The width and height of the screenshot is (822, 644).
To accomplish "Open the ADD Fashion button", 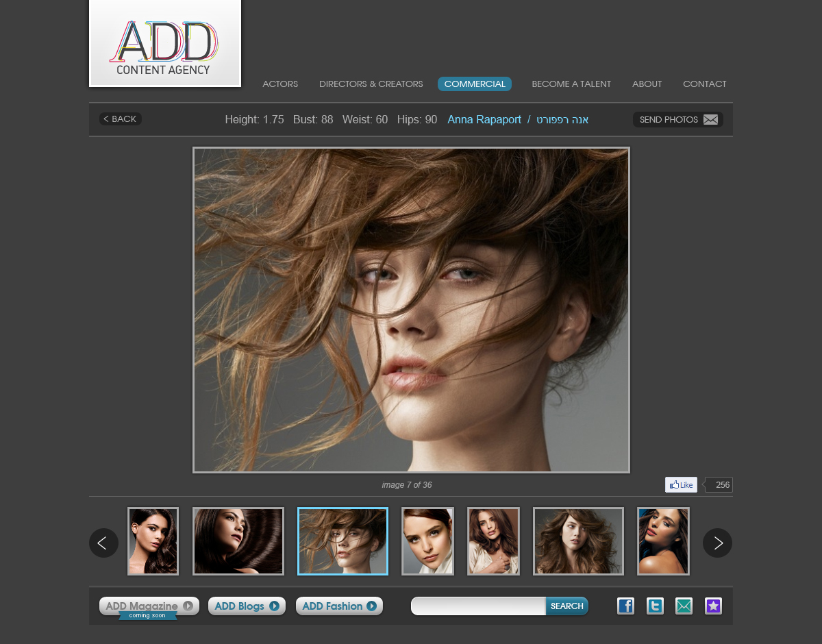I will coord(339,606).
